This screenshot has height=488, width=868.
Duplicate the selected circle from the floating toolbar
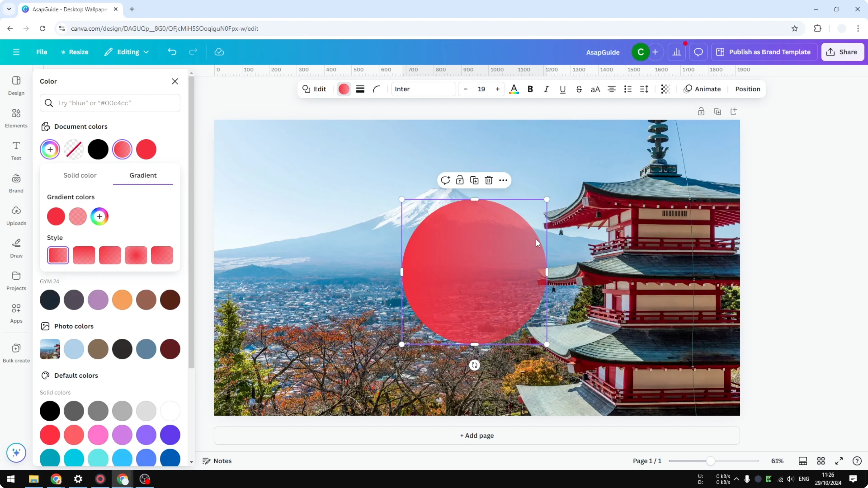pyautogui.click(x=474, y=180)
